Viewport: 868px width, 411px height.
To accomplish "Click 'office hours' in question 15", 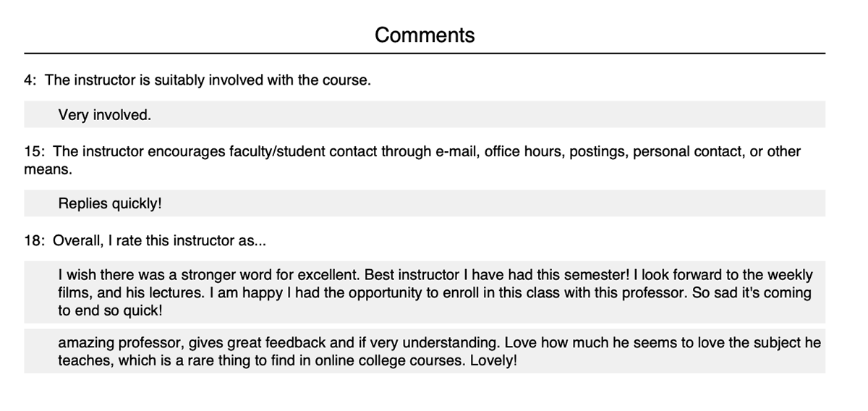I will pyautogui.click(x=523, y=152).
